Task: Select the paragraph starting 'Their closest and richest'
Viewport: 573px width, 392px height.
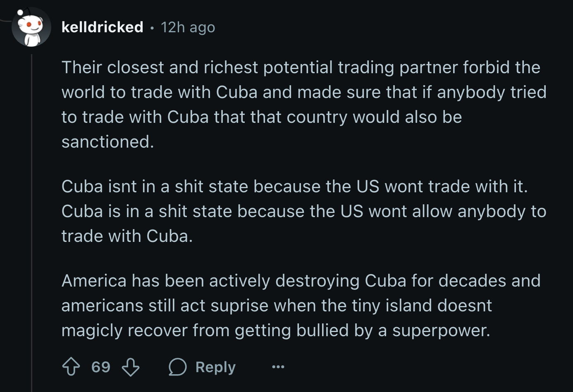Action: pos(304,104)
